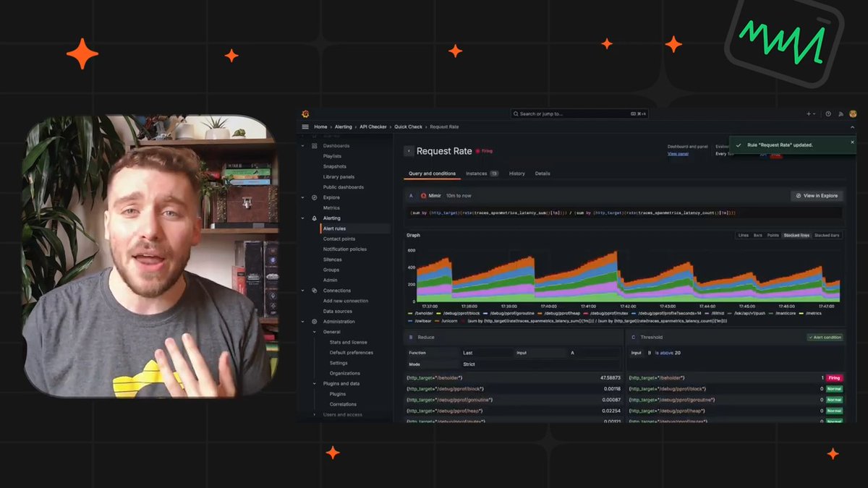The width and height of the screenshot is (868, 488).
Task: Open Organizations under General
Action: [x=345, y=373]
